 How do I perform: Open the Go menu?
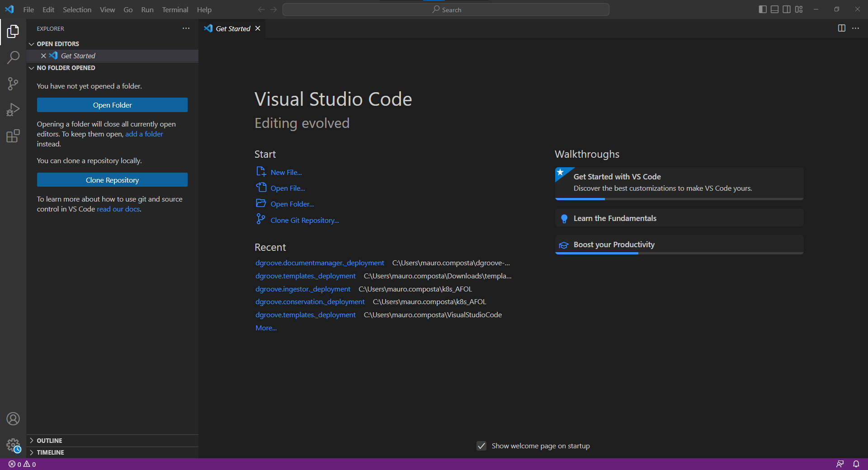[x=128, y=9]
